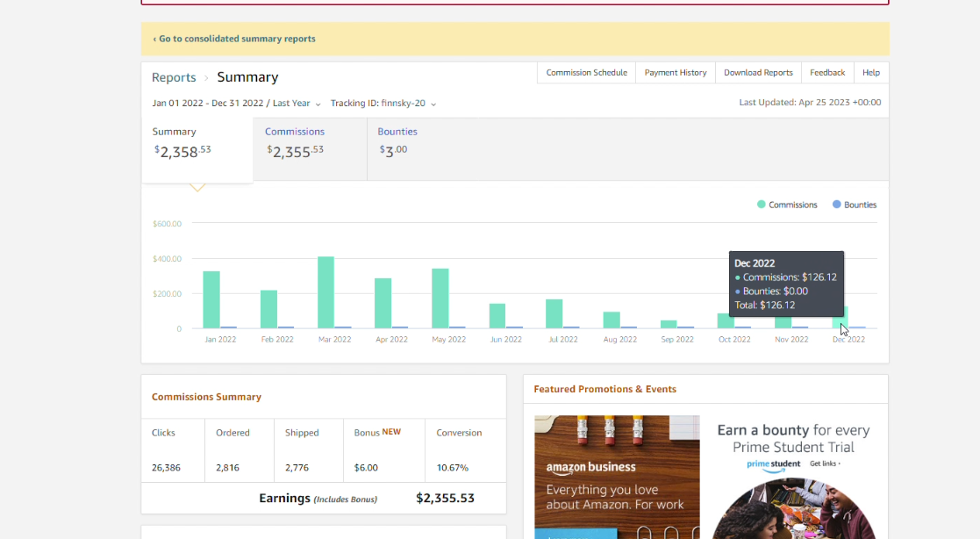Open Payment History
The width and height of the screenshot is (980, 539).
click(x=675, y=73)
